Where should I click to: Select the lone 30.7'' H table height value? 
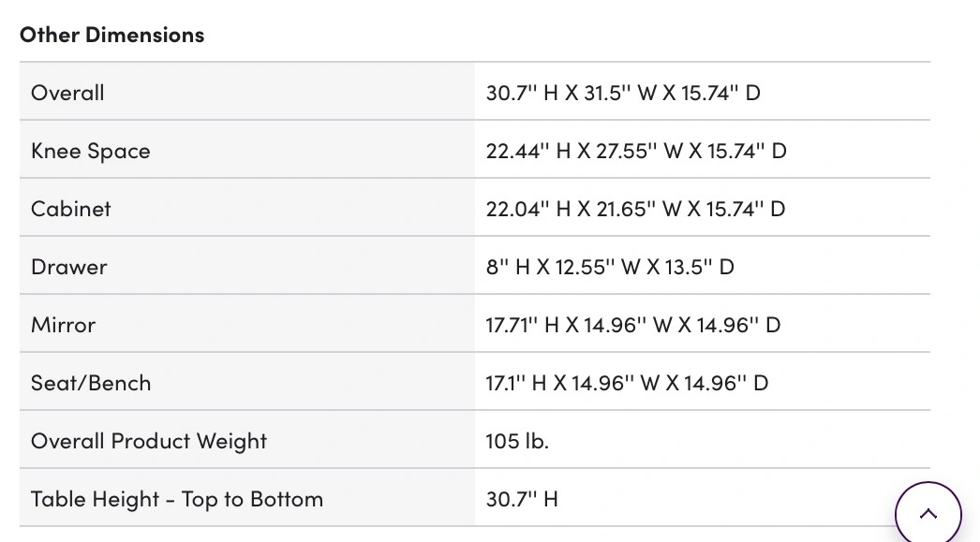[x=522, y=499]
